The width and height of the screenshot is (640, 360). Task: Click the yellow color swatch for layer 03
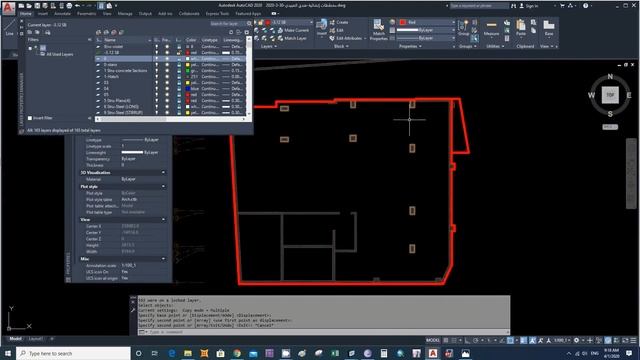coord(188,82)
